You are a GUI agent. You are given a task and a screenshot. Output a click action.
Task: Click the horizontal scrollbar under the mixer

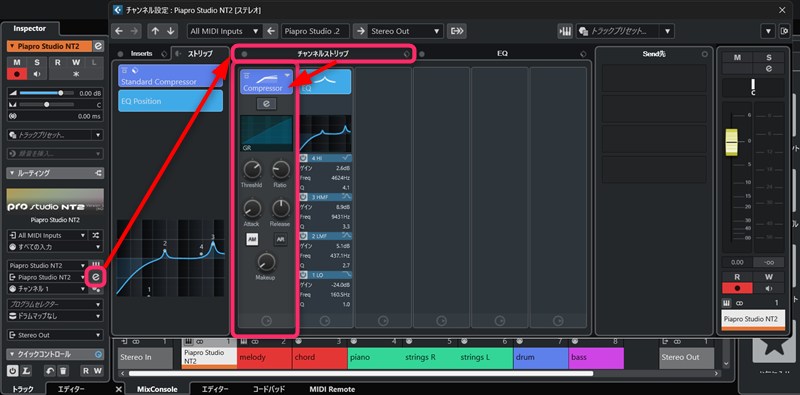click(361, 374)
